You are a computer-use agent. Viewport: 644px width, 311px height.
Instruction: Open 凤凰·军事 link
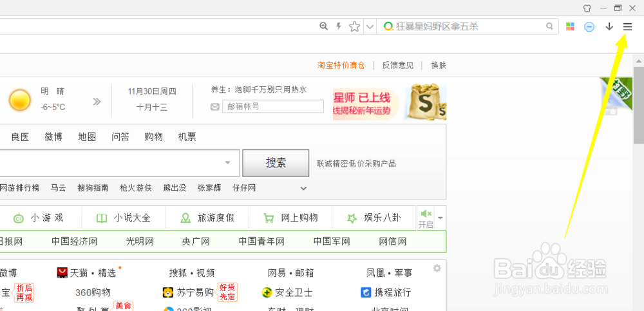(390, 273)
